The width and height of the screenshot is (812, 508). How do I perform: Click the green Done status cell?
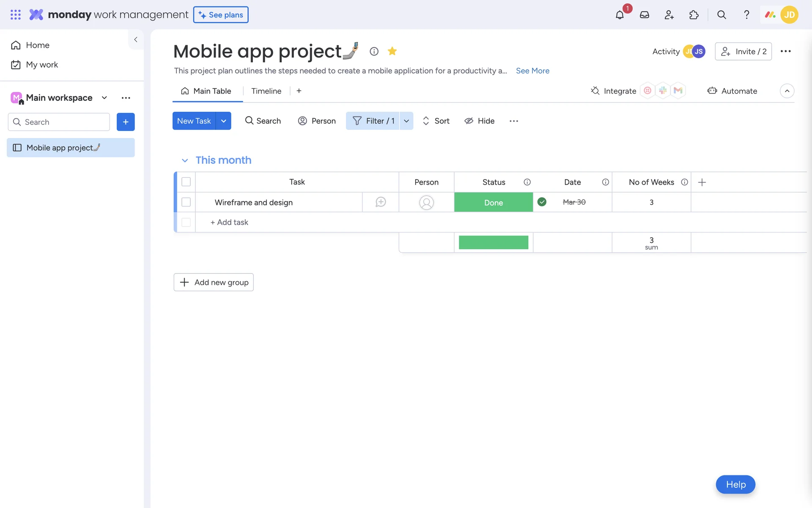tap(494, 202)
